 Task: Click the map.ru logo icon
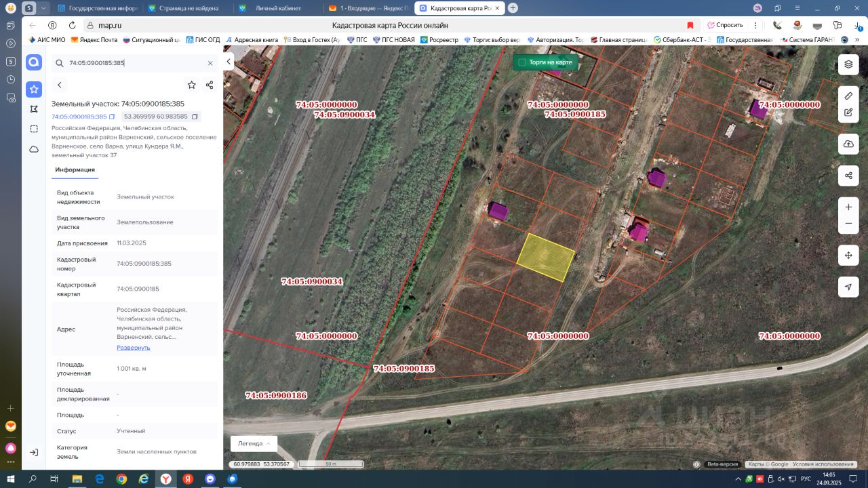coord(34,62)
